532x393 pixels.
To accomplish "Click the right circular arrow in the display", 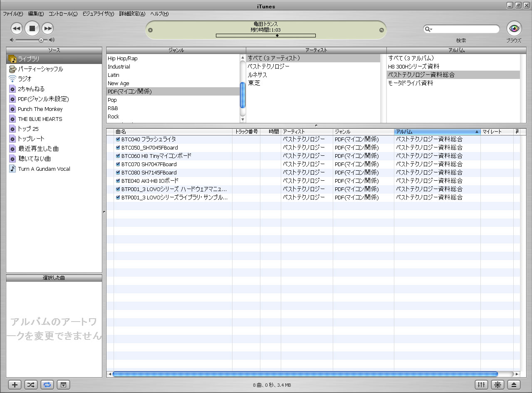I will point(381,30).
